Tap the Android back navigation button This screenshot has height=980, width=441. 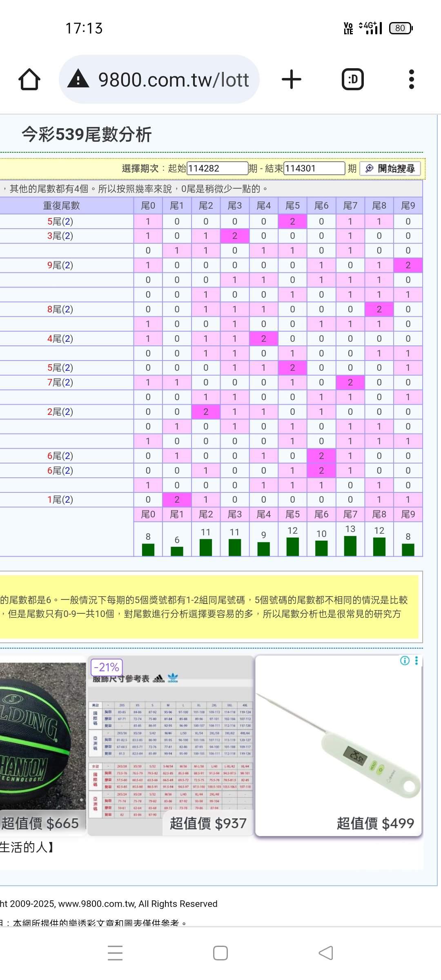coord(326,953)
